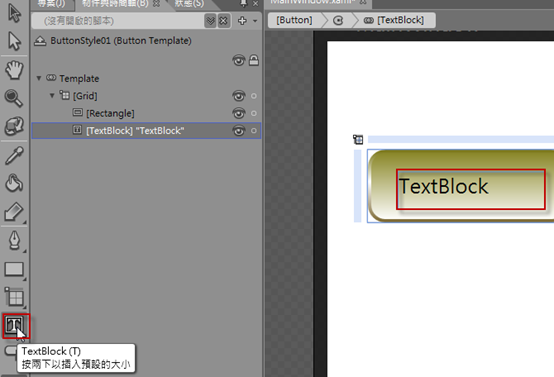The image size is (554, 377).
Task: Select the Pan hand tool
Action: [14, 70]
